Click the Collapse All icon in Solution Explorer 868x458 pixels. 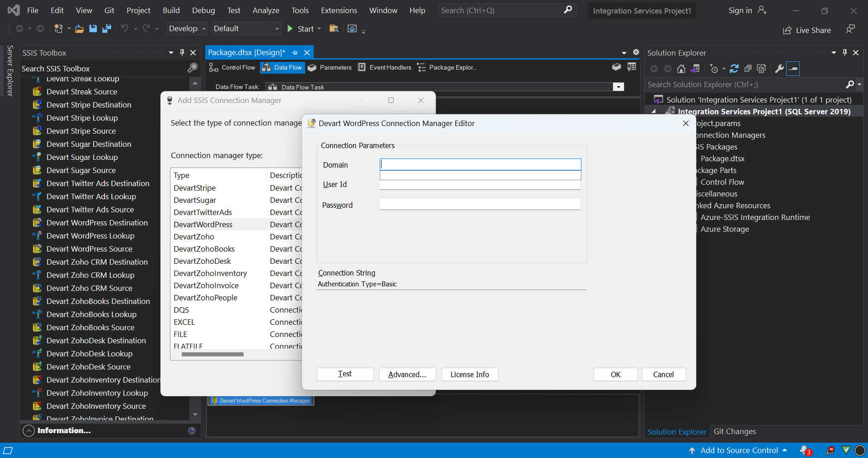point(748,69)
